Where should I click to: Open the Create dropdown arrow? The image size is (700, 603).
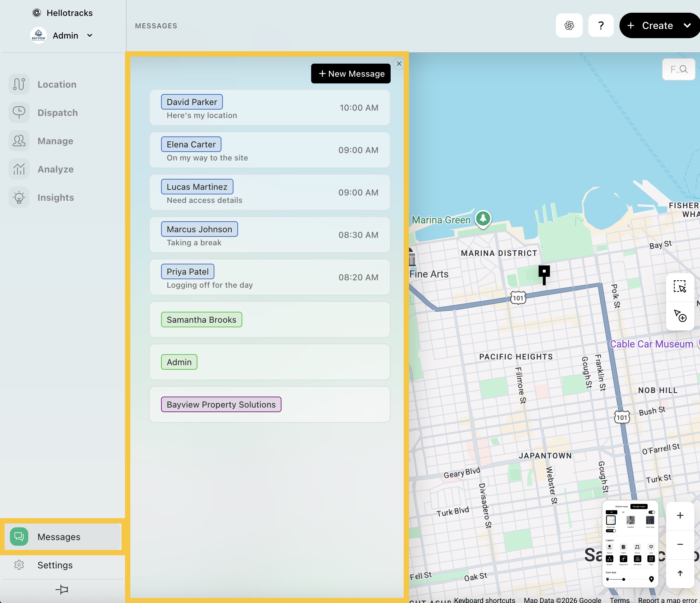tap(687, 25)
